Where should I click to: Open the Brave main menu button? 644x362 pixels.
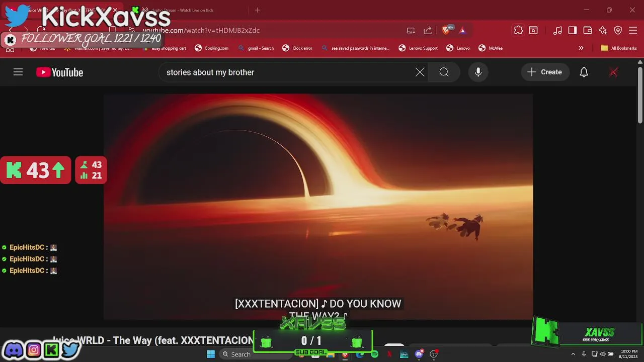pos(633,30)
